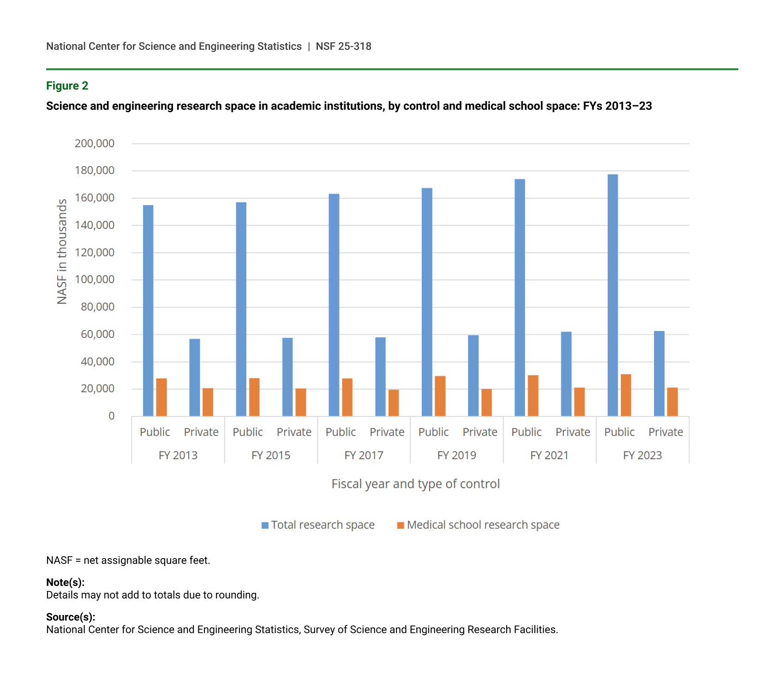
Task: Click the orange Medical school research space legend swatch
Action: pos(401,525)
